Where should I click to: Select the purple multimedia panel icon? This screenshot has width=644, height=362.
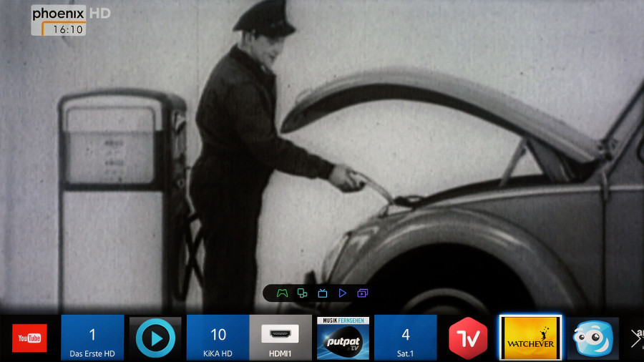(363, 293)
